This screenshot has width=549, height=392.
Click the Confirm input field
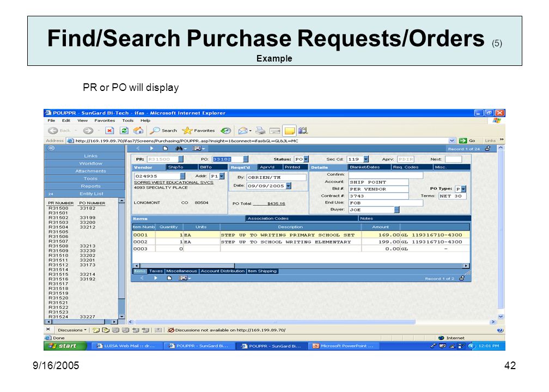386,175
